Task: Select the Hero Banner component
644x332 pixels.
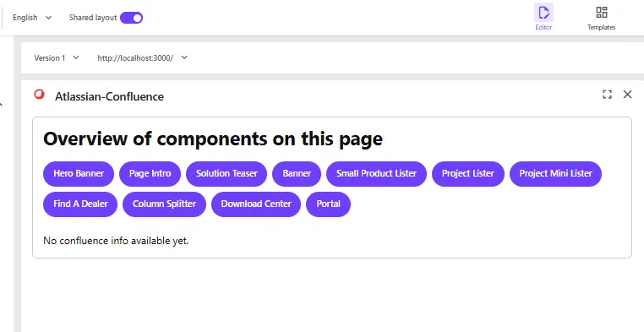Action: pos(79,173)
